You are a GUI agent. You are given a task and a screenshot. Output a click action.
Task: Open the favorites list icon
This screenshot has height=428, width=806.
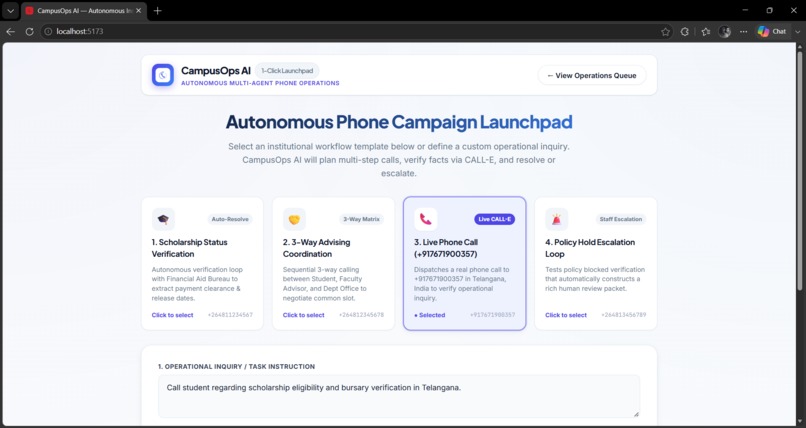(x=706, y=31)
